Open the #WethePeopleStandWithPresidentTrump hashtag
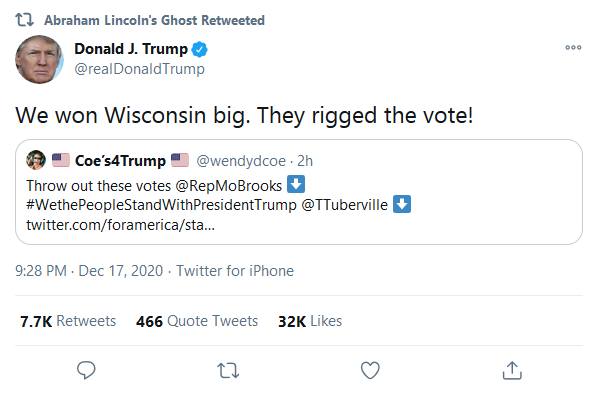Image resolution: width=598 pixels, height=394 pixels. tap(161, 205)
